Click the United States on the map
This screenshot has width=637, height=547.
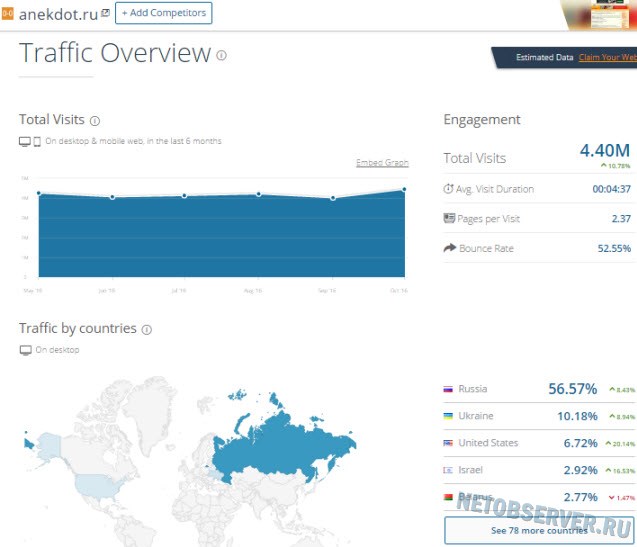[x=98, y=486]
